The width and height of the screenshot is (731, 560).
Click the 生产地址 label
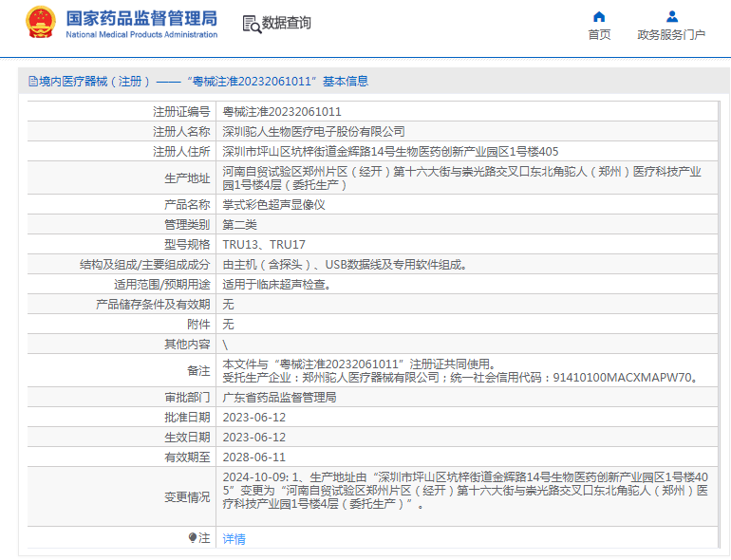[x=187, y=178]
